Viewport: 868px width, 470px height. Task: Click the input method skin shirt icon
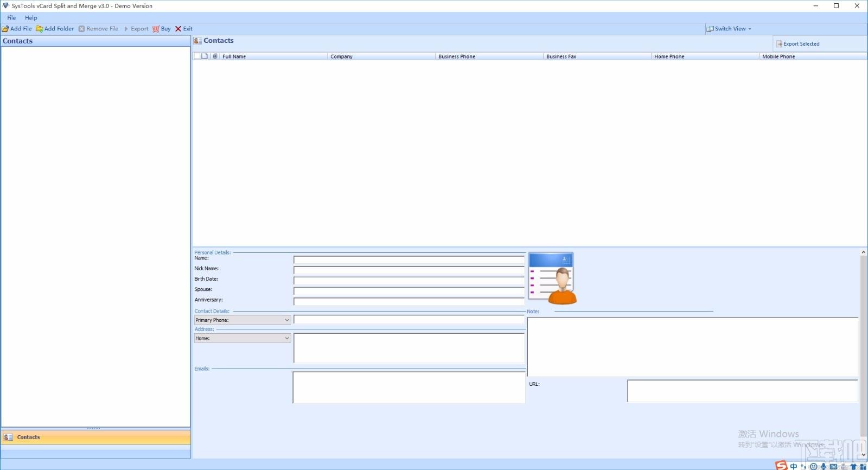pos(853,466)
